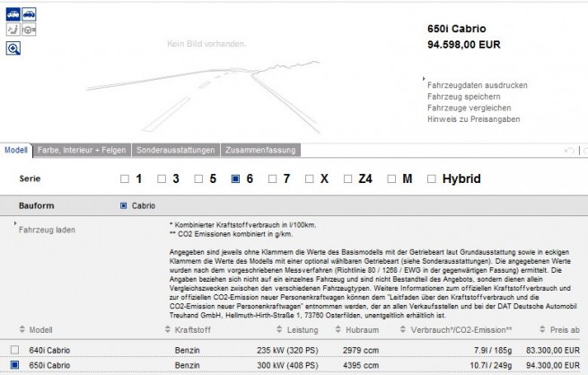Check the Serie X checkbox

[x=309, y=179]
